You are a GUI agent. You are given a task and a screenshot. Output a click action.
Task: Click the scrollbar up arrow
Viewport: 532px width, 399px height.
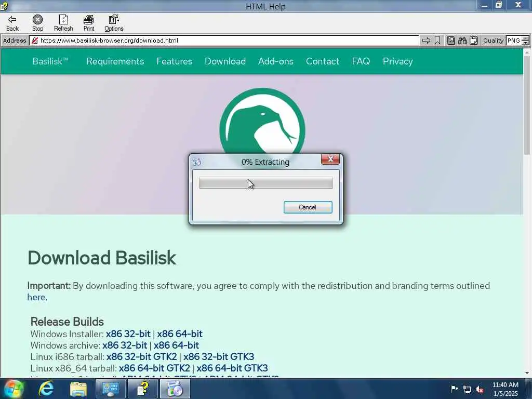click(527, 52)
